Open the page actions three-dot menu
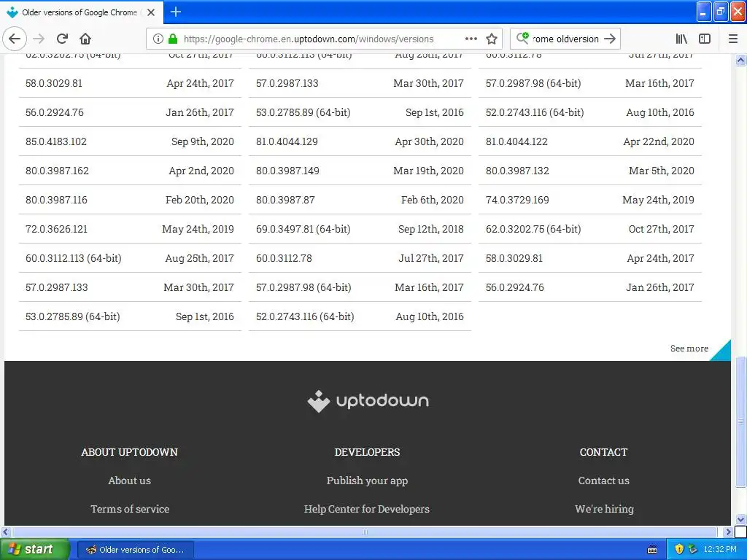The width and height of the screenshot is (747, 560). (x=471, y=39)
